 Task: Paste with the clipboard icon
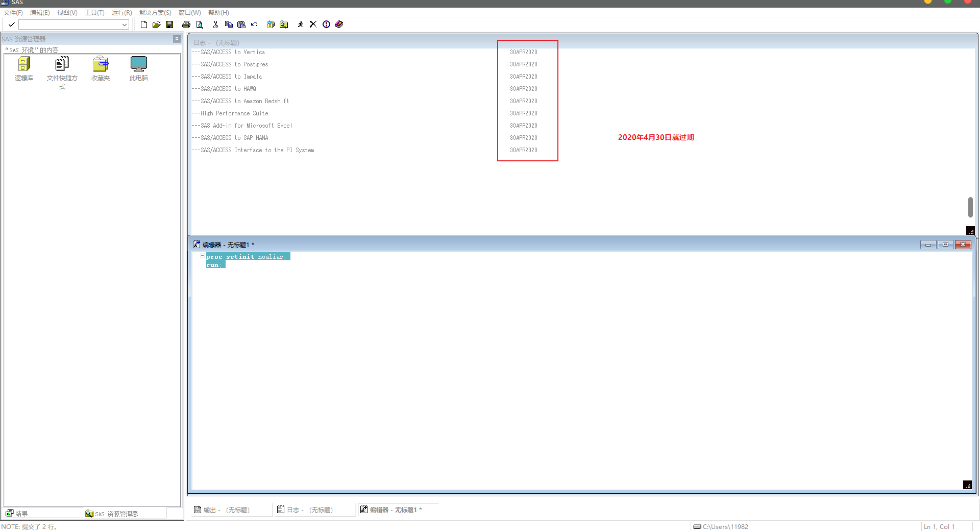tap(241, 25)
